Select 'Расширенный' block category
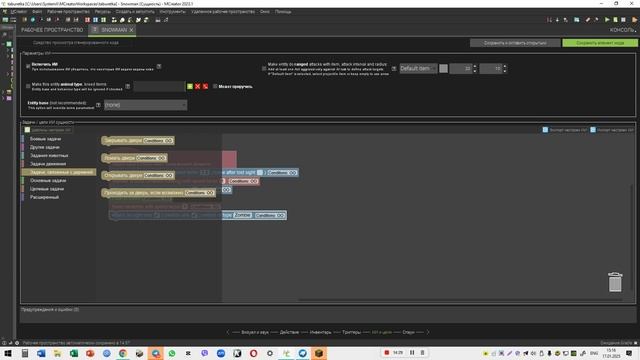 coord(44,197)
